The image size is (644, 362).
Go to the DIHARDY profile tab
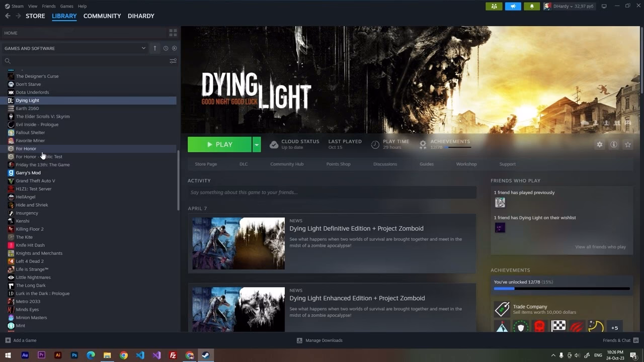click(141, 16)
